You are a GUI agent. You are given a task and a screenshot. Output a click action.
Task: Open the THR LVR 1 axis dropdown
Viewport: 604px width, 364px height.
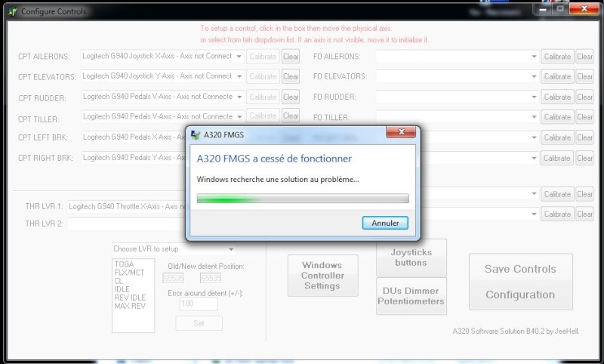point(126,206)
